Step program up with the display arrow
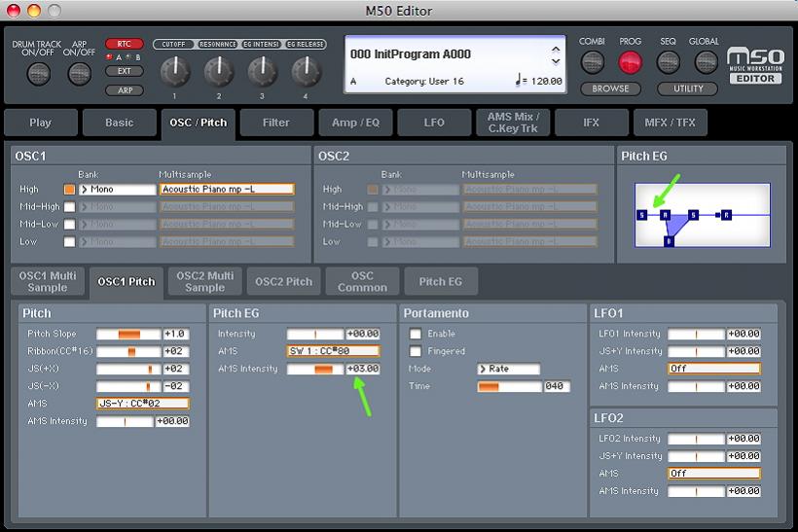 [556, 50]
